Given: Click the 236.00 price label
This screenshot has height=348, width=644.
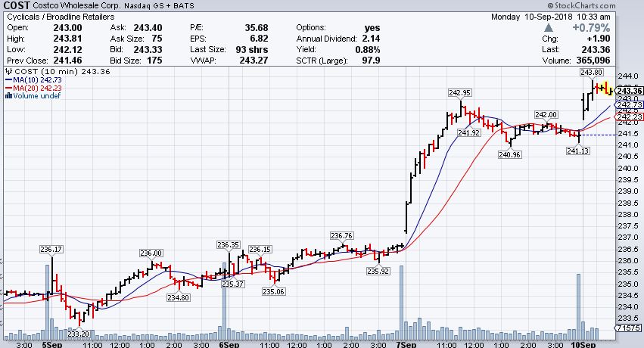Looking at the screenshot, I should pos(151,253).
